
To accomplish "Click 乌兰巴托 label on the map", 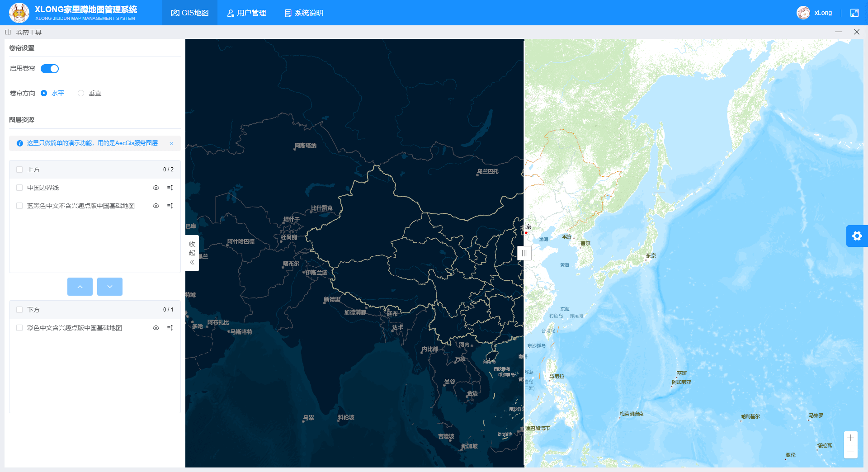I will (x=488, y=171).
